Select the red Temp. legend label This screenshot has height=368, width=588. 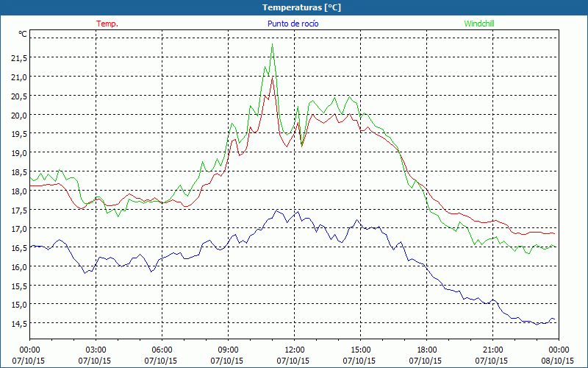pyautogui.click(x=107, y=24)
